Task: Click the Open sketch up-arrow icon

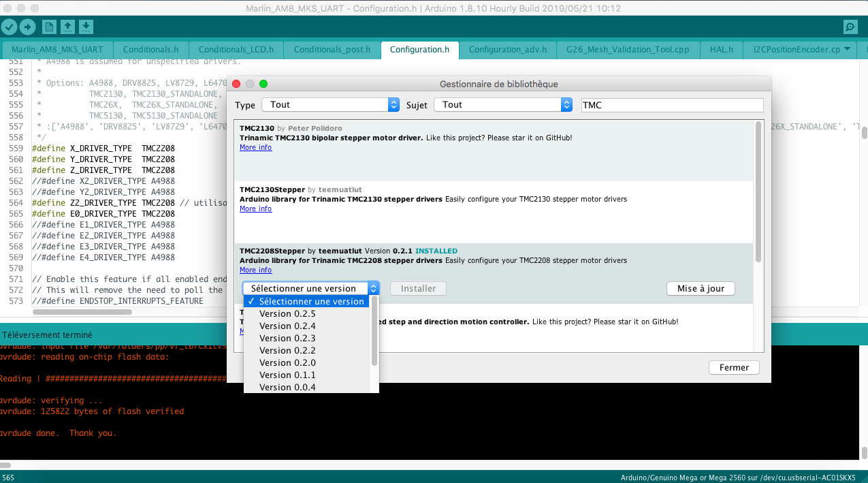Action: pos(67,27)
